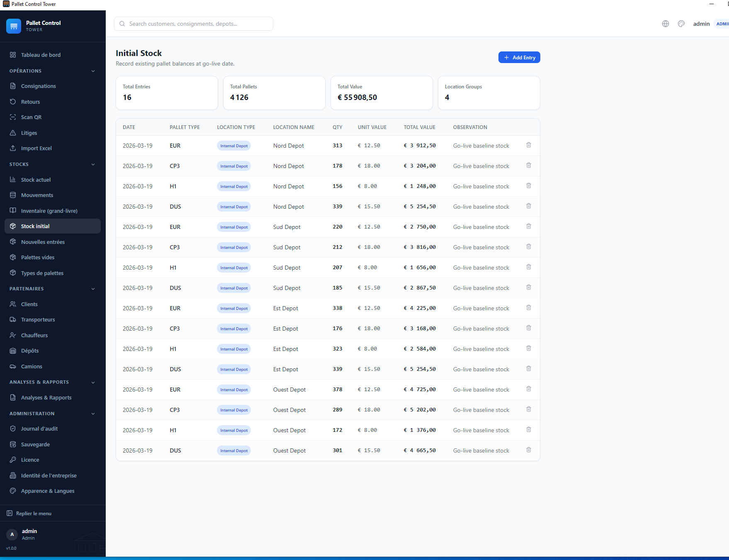Collapse the ADMINISTRATION section
This screenshot has width=729, height=560.
coord(53,414)
